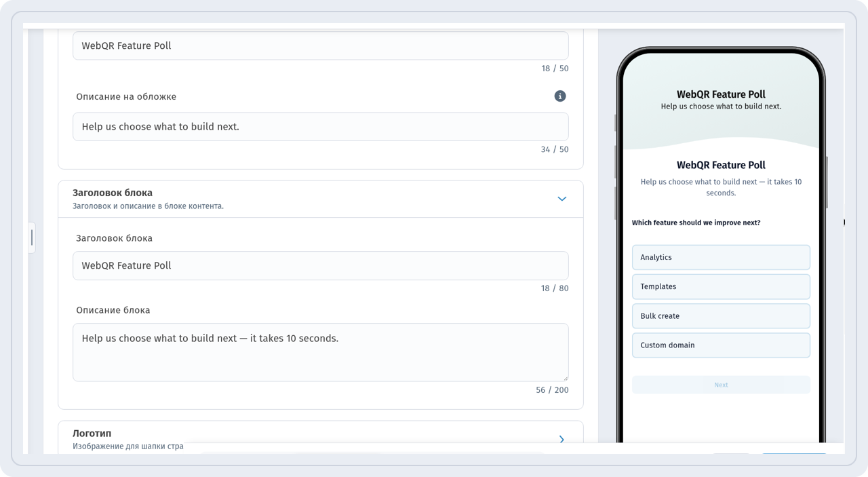This screenshot has width=868, height=477.
Task: Click the side panel handle on left edge
Action: 31,237
